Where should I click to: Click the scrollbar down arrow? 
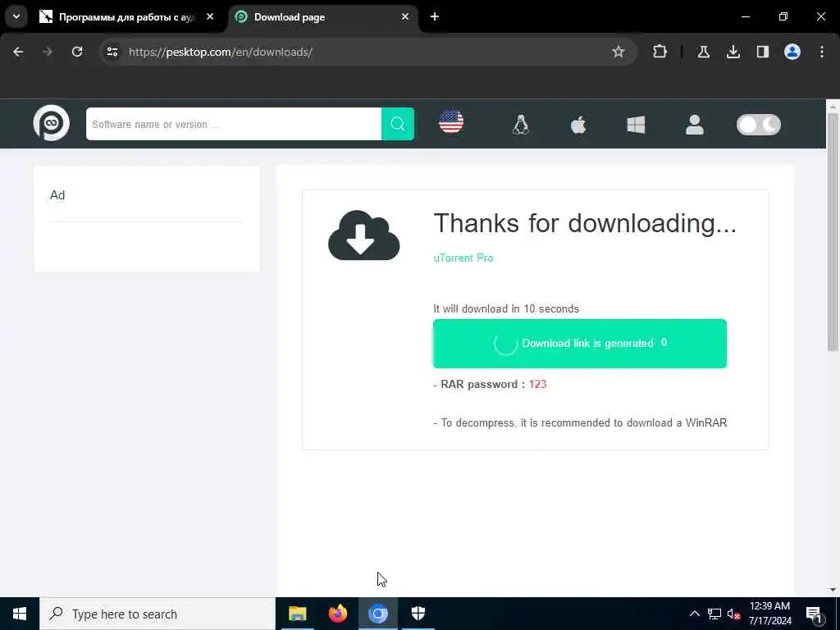click(833, 590)
